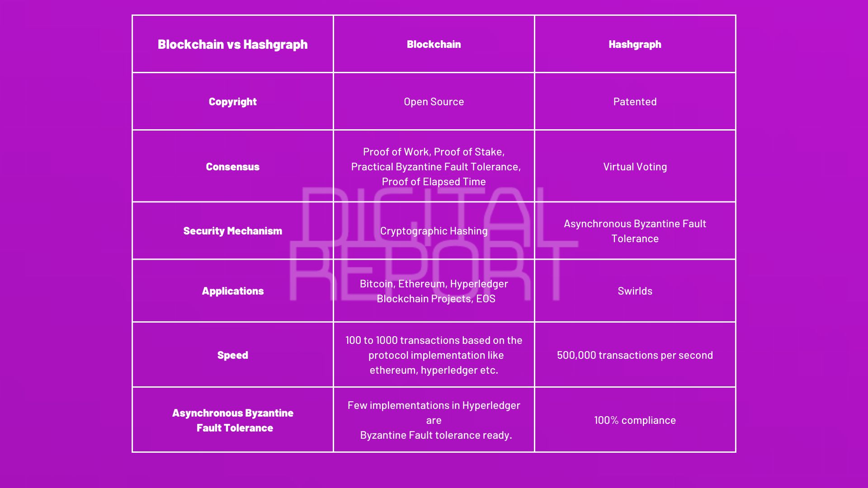Select the Consensus row label
Viewport: 868px width, 488px height.
pos(232,166)
